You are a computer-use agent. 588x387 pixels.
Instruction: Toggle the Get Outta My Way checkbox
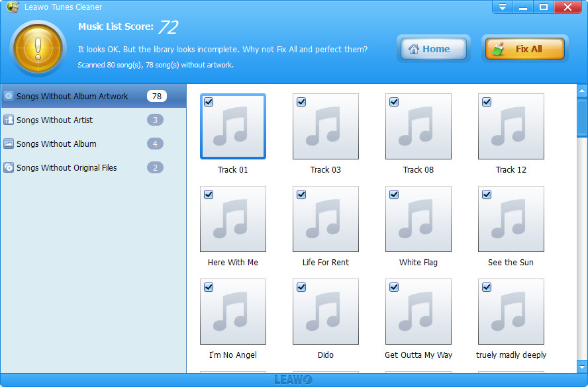(x=394, y=287)
